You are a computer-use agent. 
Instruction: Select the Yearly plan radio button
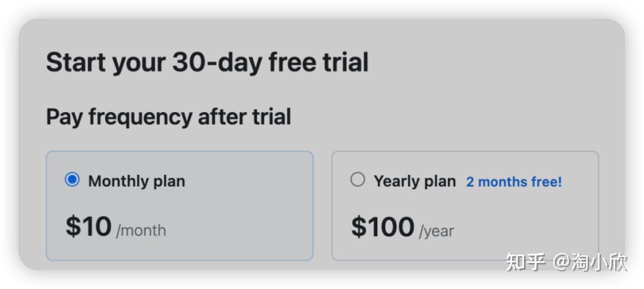[357, 180]
